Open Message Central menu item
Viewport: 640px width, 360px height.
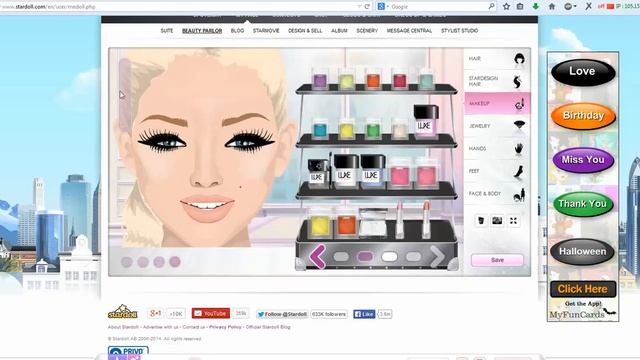coord(409,31)
